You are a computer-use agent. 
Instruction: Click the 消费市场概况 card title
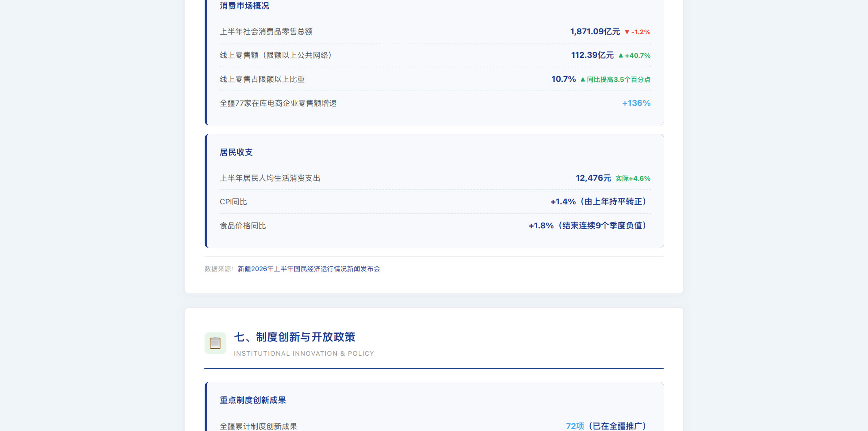click(244, 6)
